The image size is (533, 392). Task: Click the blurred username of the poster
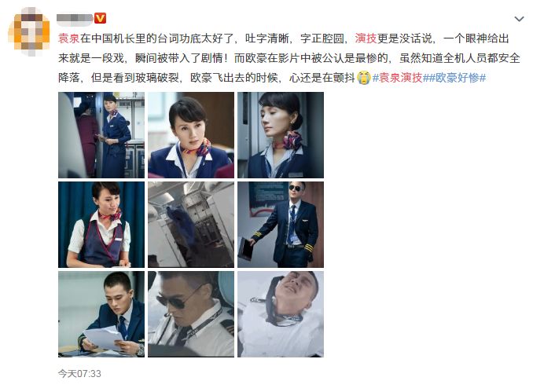pos(75,19)
